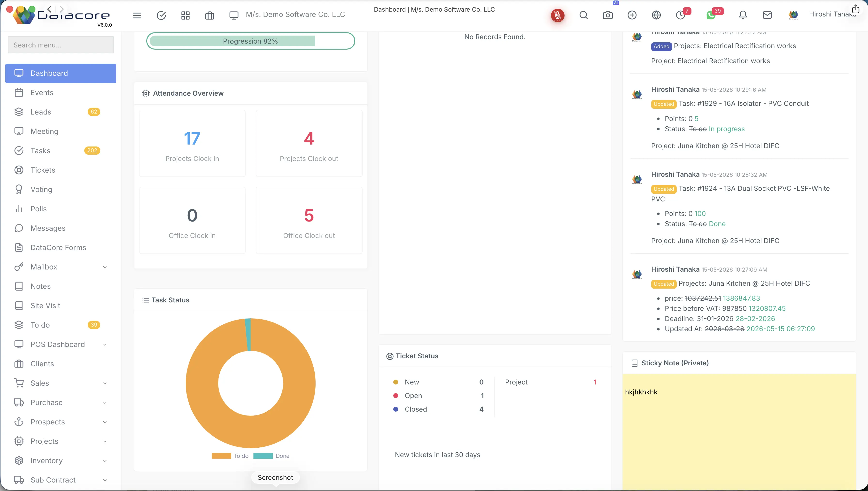Open the 4 Projects Clock out card
This screenshot has width=868, height=491.
pos(309,143)
